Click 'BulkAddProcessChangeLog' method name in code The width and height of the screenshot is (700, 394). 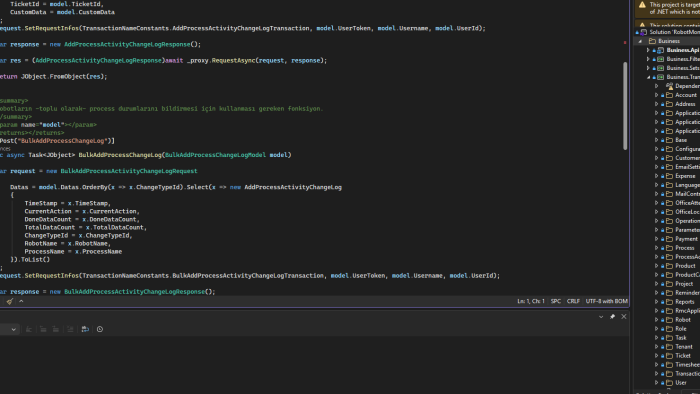pos(120,155)
